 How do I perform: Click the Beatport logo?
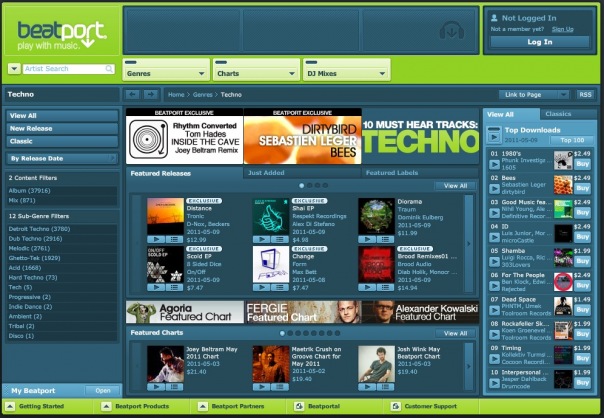62,35
